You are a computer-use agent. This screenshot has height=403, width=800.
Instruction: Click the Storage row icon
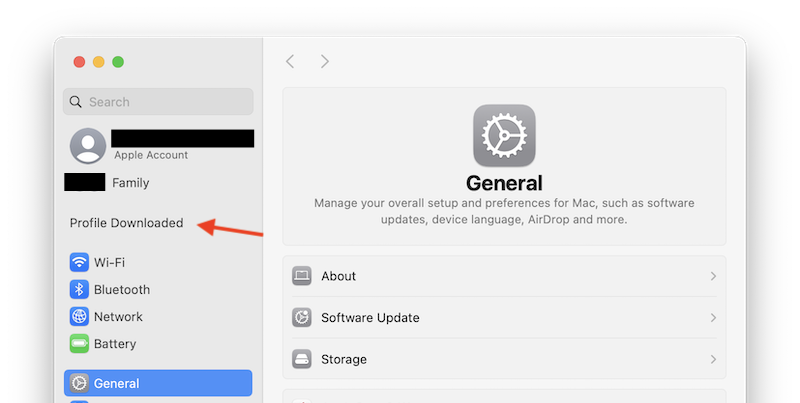coord(303,359)
